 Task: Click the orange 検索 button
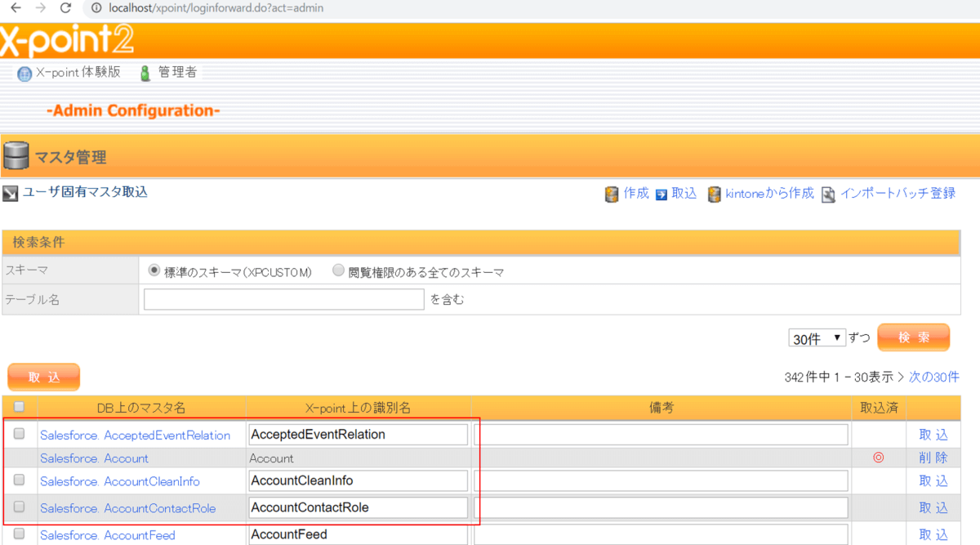[x=913, y=337]
